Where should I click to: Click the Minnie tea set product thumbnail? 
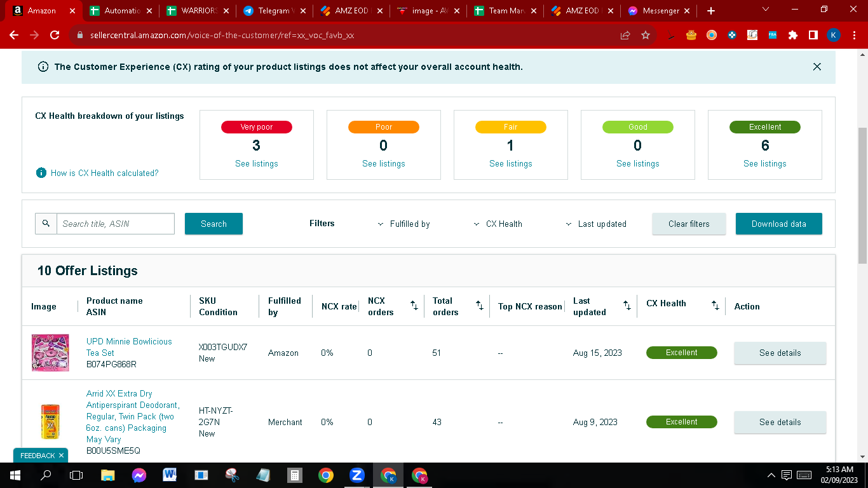pos(50,353)
